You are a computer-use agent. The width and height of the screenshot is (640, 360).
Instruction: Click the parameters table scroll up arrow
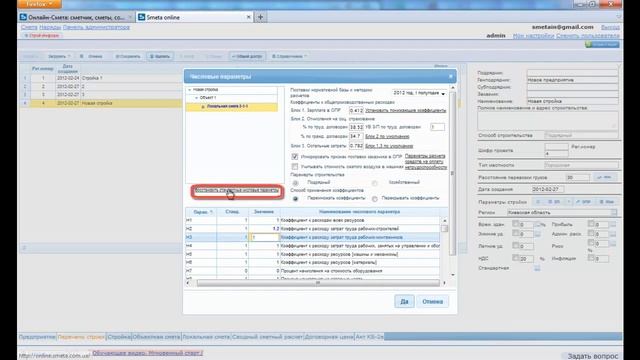click(x=444, y=220)
